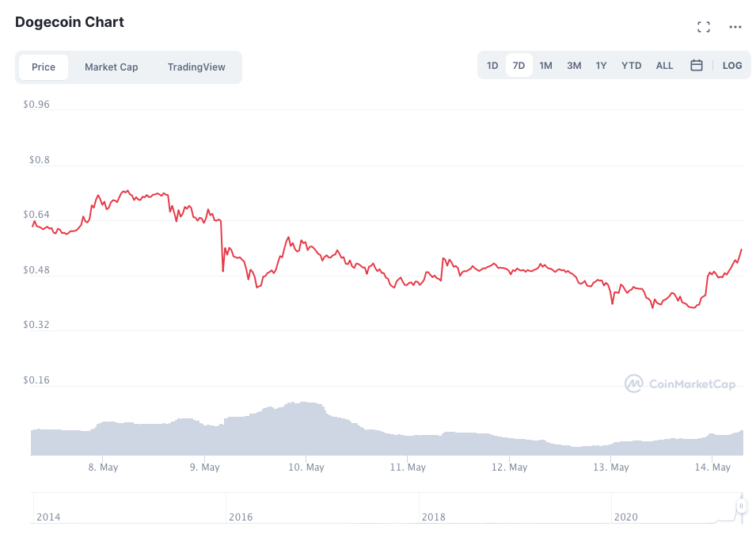Open the TradingView tab

coord(196,67)
